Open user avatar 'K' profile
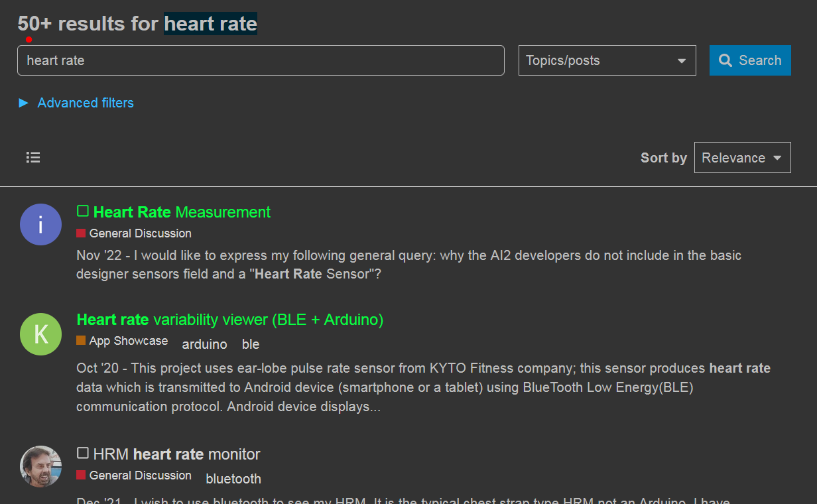The height and width of the screenshot is (504, 817). tap(40, 334)
